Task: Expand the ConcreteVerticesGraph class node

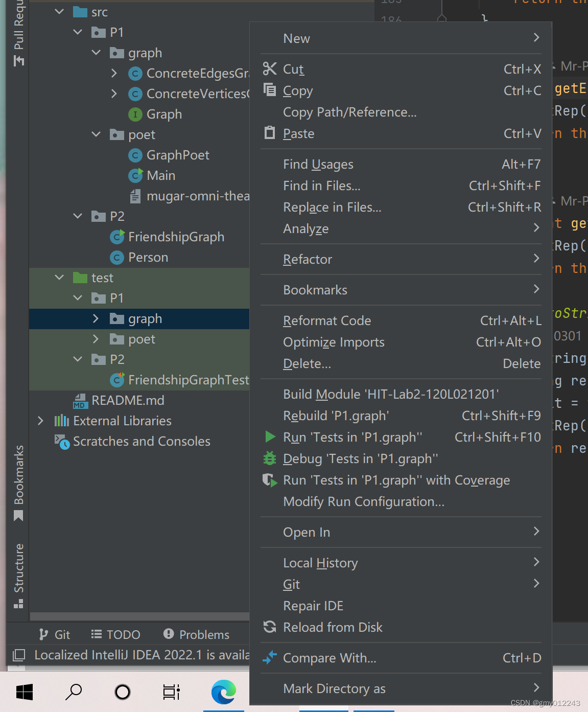Action: (x=114, y=94)
